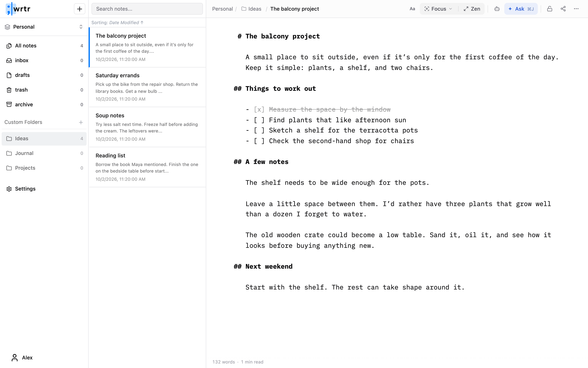Screen dimensions: 588x368
Task: Select the Journal custom folder
Action: pos(44,153)
